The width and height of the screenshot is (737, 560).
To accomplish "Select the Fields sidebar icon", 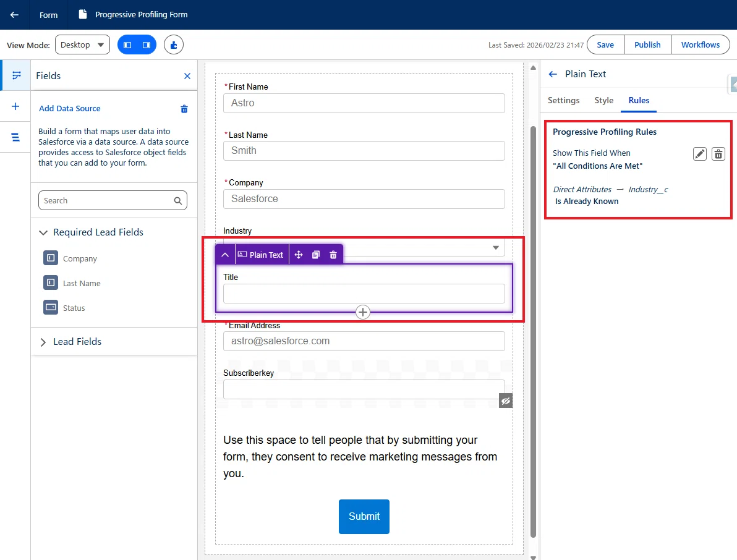I will tap(16, 75).
